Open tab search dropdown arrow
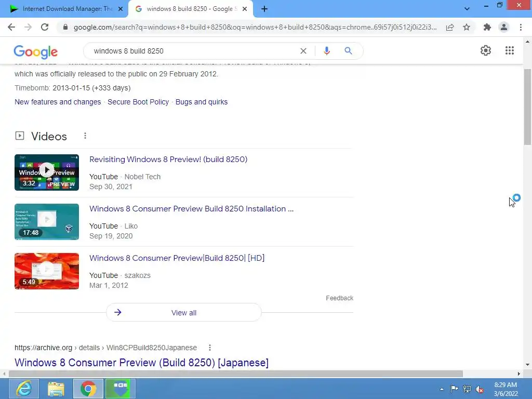Screen dimensions: 532x399 [x=467, y=9]
